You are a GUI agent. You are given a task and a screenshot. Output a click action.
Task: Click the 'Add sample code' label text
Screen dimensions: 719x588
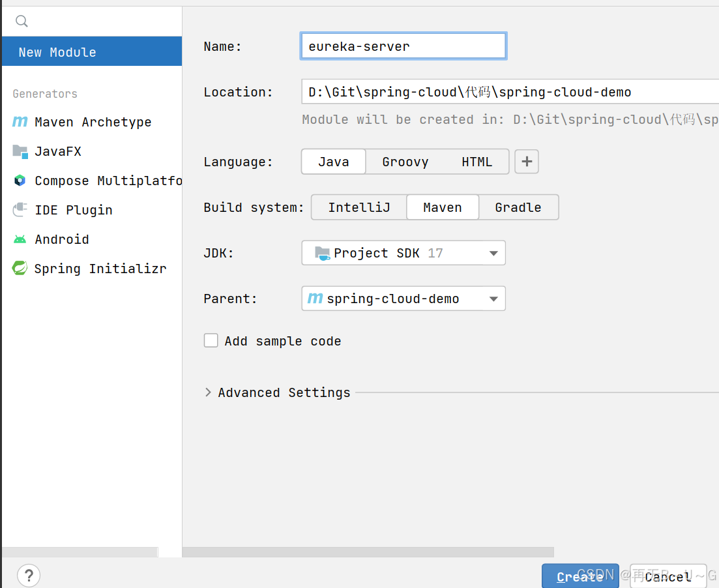283,341
